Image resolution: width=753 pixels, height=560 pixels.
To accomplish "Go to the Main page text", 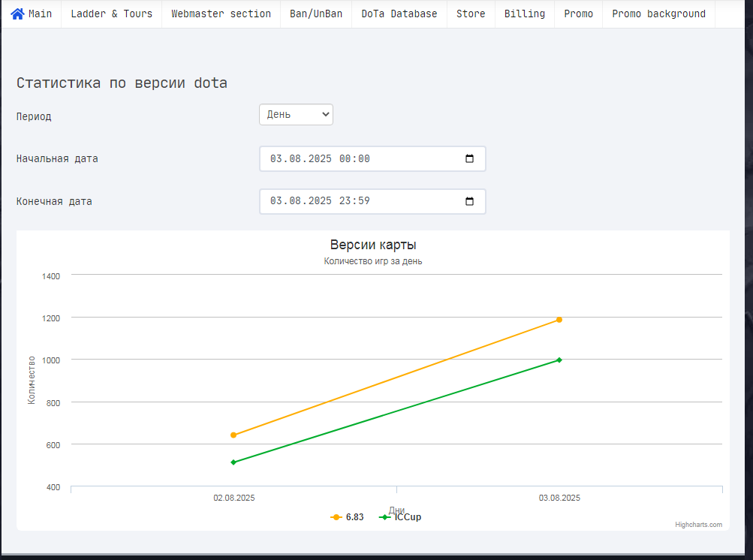I will [x=41, y=14].
